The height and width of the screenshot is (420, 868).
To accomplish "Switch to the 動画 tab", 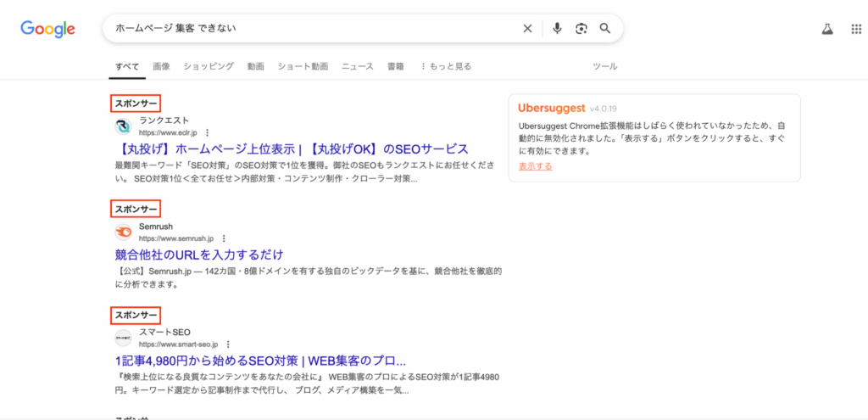I will (256, 66).
